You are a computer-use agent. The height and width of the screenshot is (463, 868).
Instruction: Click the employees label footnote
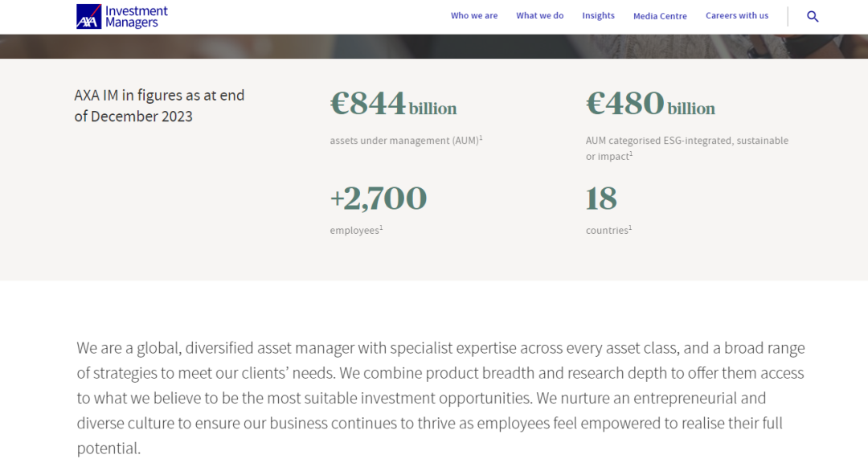[x=382, y=227]
